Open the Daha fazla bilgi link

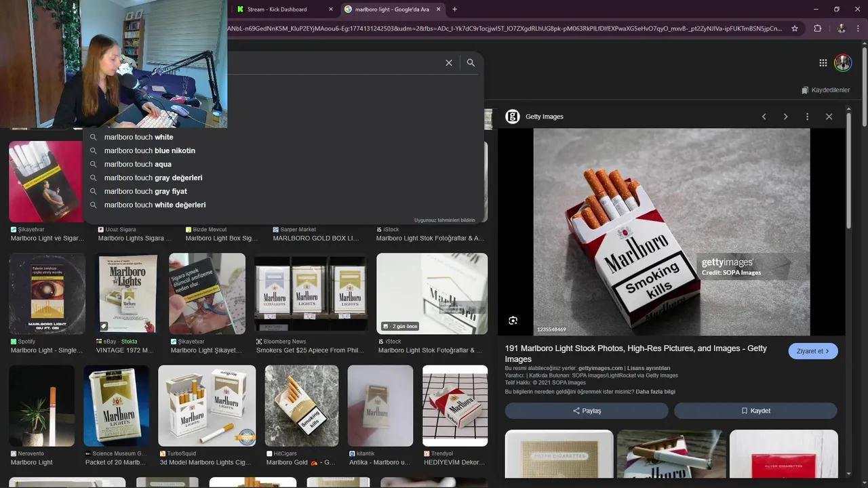click(x=655, y=392)
